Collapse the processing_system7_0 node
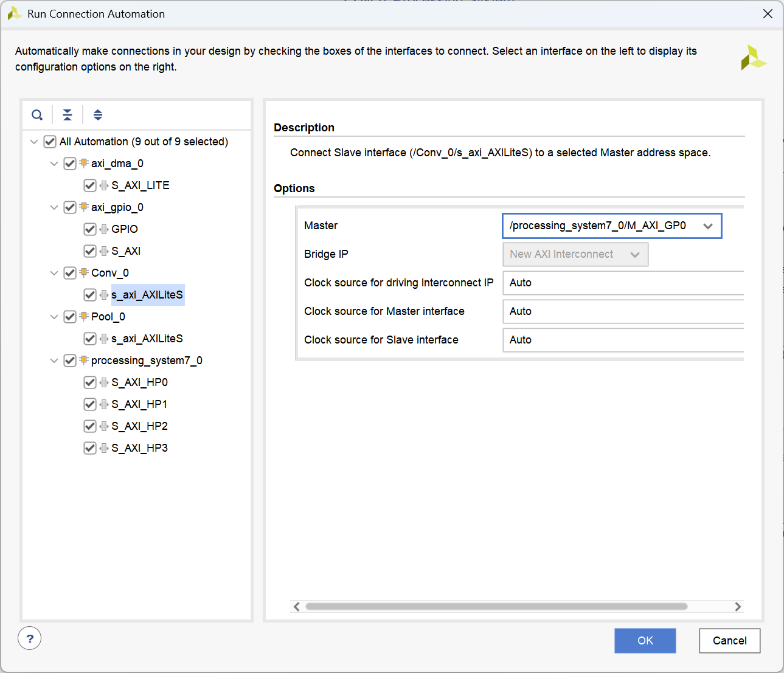Viewport: 784px width, 673px height. tap(54, 361)
